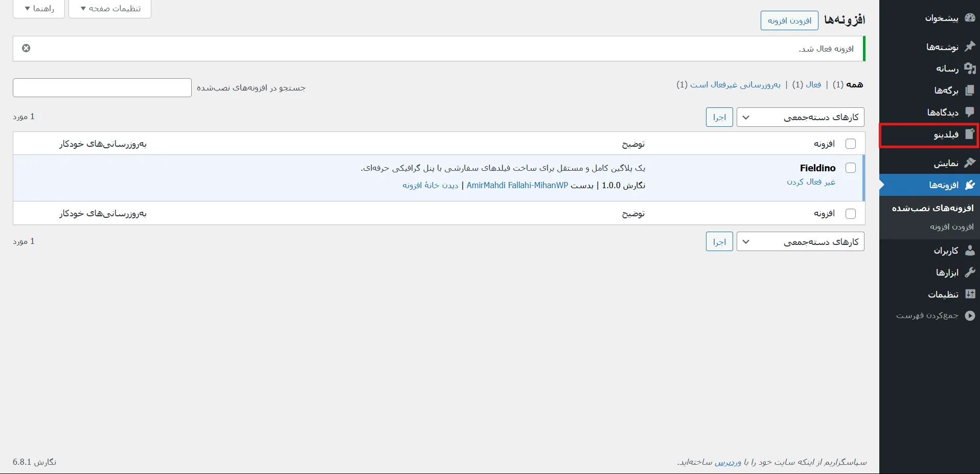The image size is (980, 474).
Task: Open the top کارهای دسته‌جمعی dropdown
Action: pyautogui.click(x=801, y=117)
